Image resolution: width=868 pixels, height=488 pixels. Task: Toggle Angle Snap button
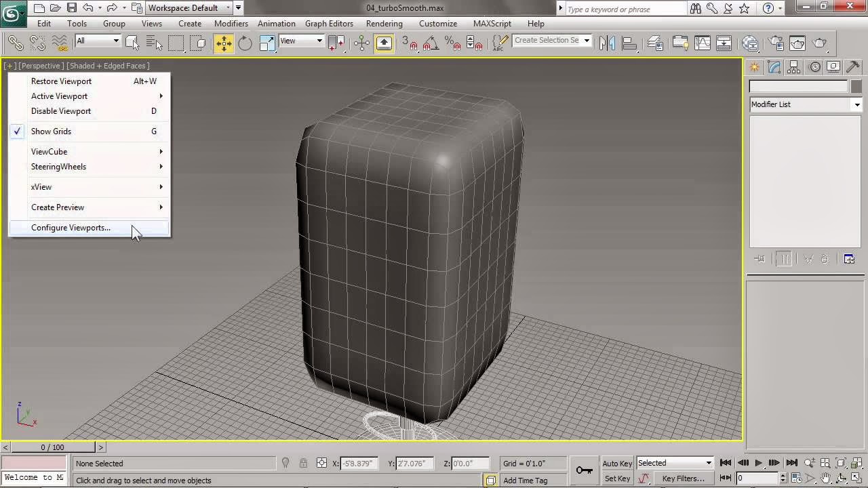[x=430, y=43]
